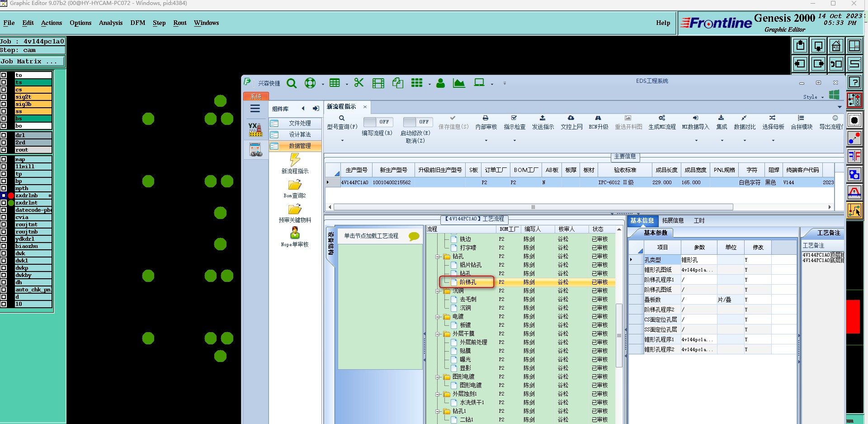868x424 pixels.
Task: Click the red dot beside layer zxdrlnb
Action: click(11, 195)
